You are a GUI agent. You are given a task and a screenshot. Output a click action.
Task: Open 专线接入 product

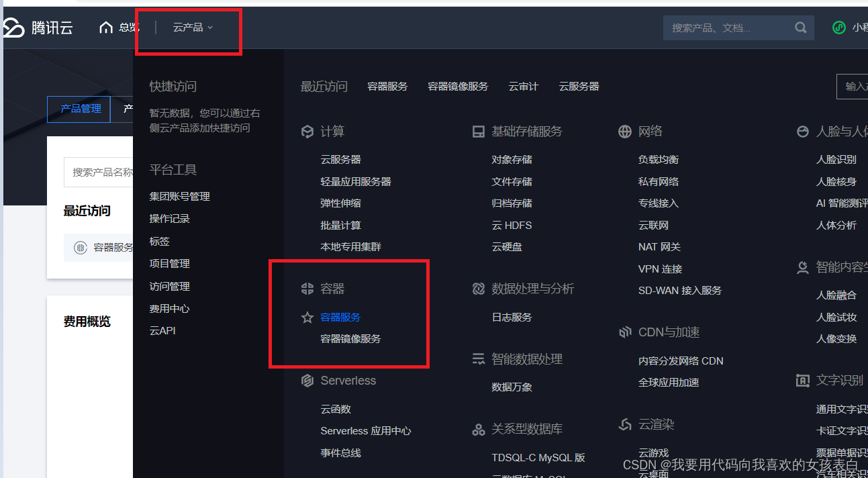tap(659, 203)
